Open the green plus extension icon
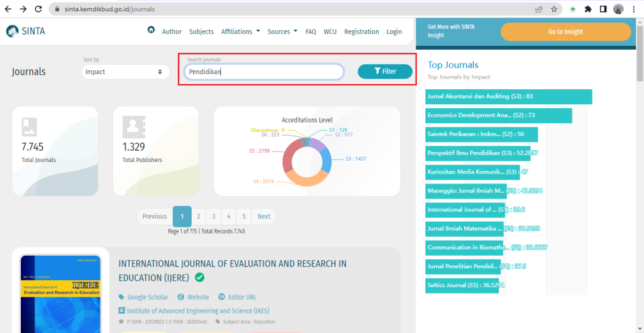Image resolution: width=644 pixels, height=333 pixels. click(x=573, y=9)
